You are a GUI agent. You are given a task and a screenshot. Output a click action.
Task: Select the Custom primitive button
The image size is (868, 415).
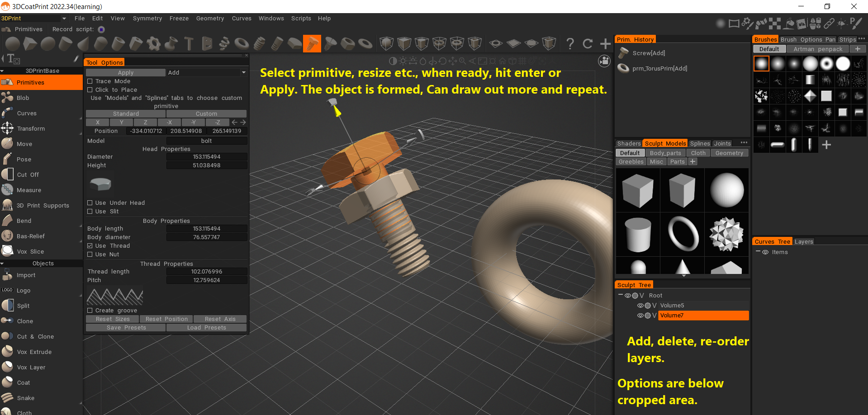click(207, 114)
